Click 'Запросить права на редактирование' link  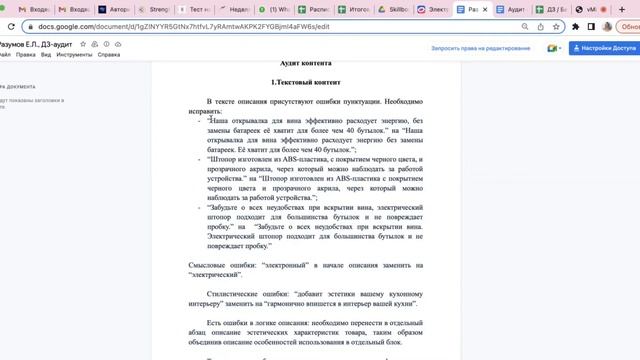(481, 48)
